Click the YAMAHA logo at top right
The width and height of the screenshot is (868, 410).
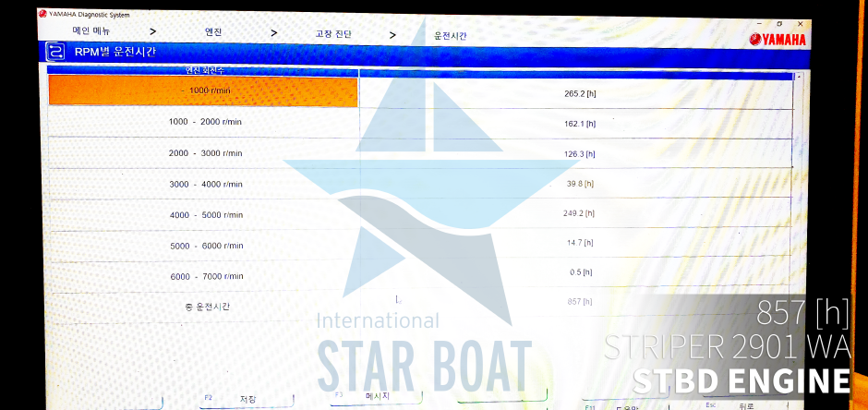(x=778, y=40)
